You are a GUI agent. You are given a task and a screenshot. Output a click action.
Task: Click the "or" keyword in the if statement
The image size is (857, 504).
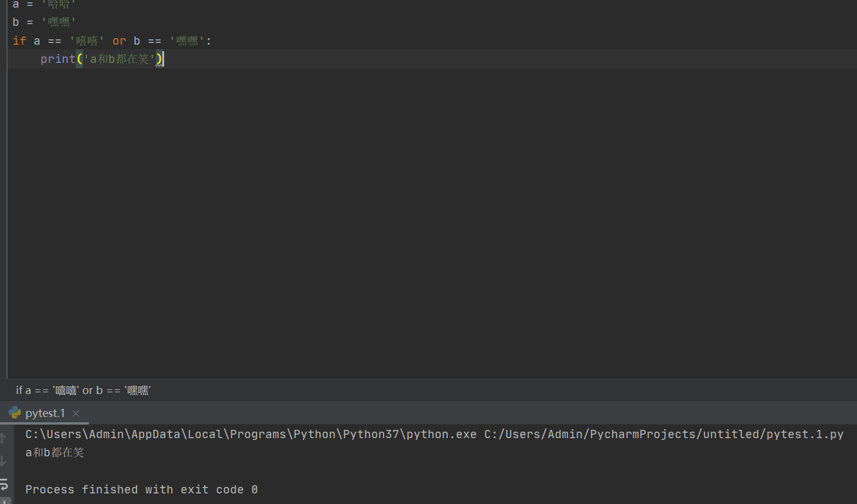(119, 41)
